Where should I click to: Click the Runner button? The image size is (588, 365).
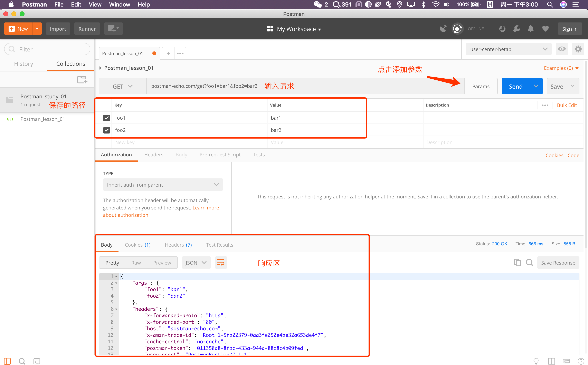click(x=87, y=29)
